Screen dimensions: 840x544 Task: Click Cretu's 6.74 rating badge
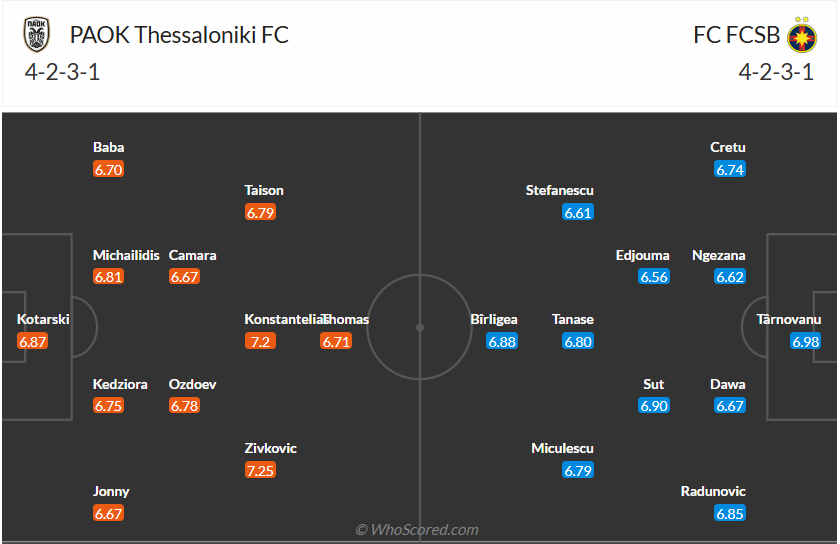pyautogui.click(x=730, y=169)
